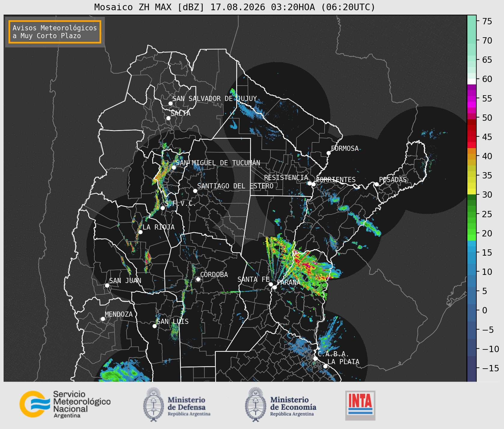Click the Santiago del Estero label
The image size is (504, 429).
click(x=235, y=186)
